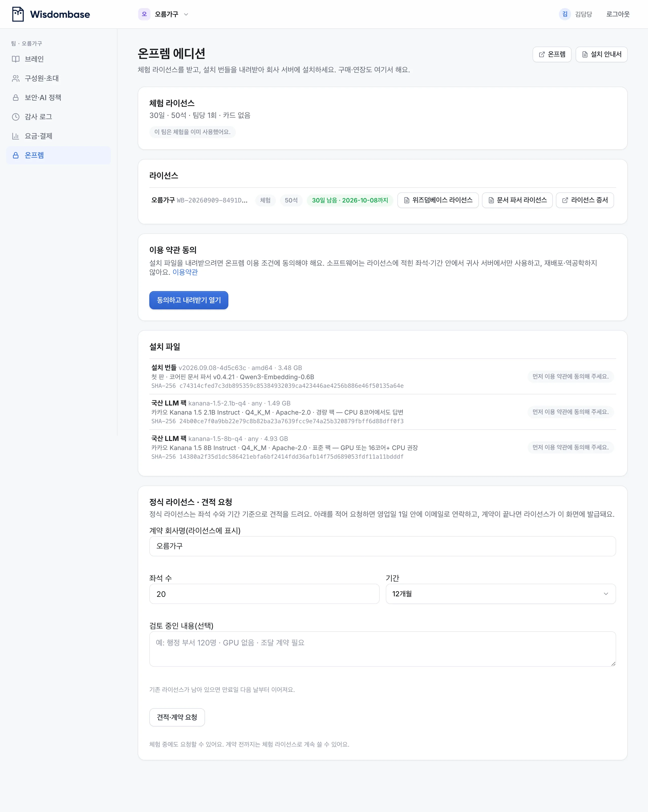Select 온프렘 in the sidebar
Viewport: 648px width, 812px height.
tap(58, 155)
